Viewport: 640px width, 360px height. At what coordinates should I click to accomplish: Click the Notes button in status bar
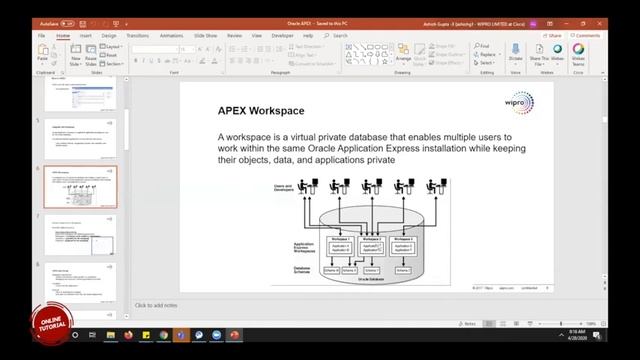tap(467, 324)
